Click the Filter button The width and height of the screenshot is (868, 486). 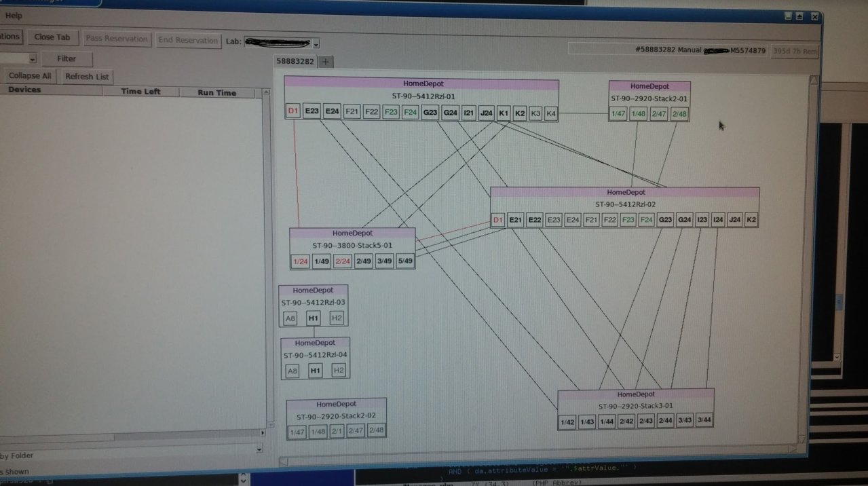pos(67,59)
